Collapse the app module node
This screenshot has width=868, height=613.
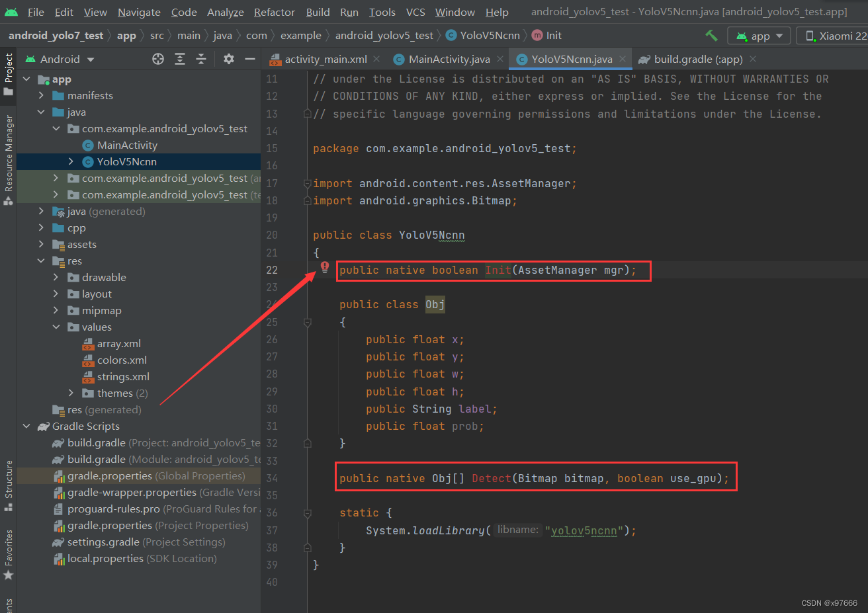click(x=26, y=79)
